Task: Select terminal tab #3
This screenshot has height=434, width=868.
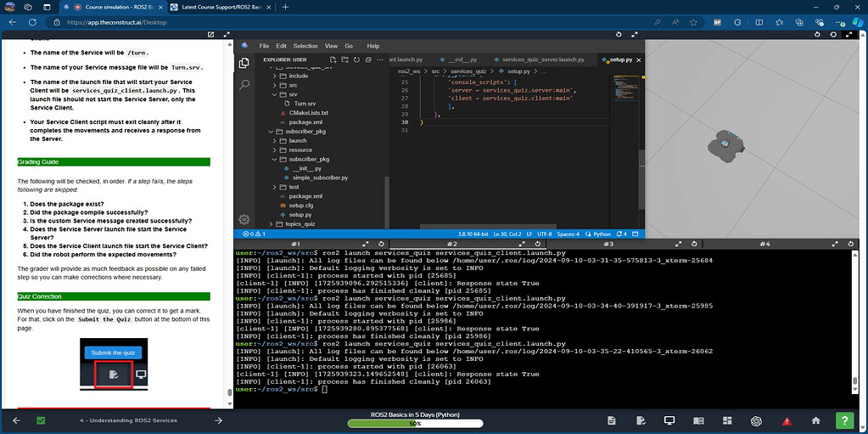Action: click(608, 244)
